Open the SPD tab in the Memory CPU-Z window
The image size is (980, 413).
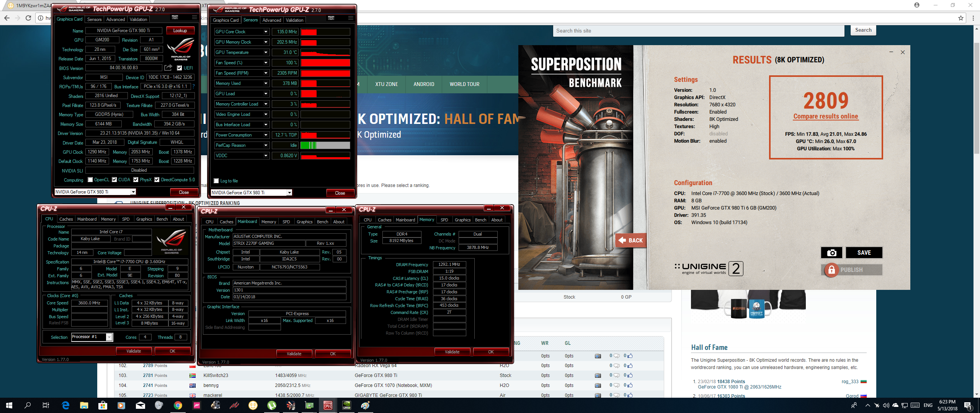pyautogui.click(x=444, y=220)
